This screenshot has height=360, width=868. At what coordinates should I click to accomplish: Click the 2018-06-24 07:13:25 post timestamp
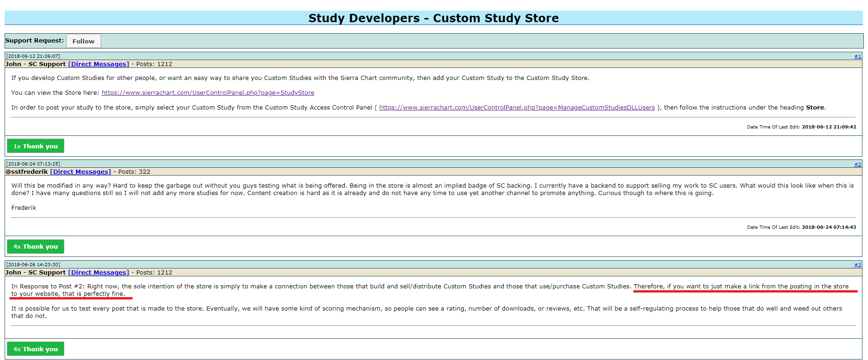(33, 164)
